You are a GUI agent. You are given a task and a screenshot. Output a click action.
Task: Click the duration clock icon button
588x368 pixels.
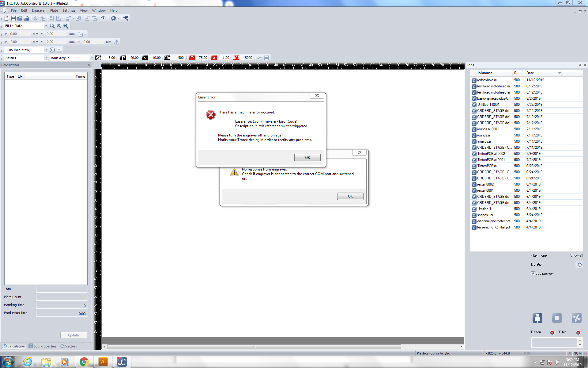579,264
